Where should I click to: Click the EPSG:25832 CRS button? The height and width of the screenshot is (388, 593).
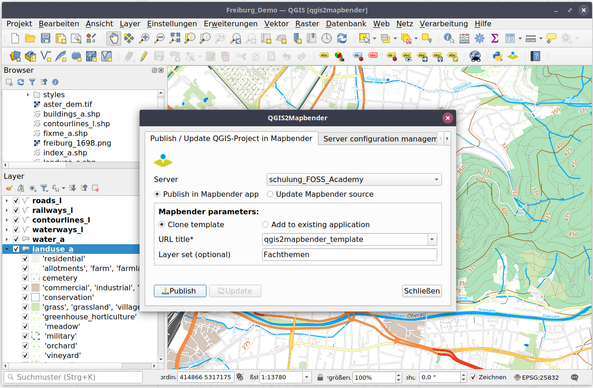(x=536, y=377)
